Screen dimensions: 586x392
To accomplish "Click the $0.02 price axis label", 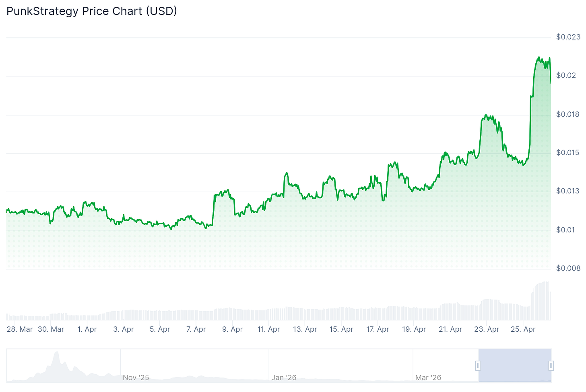I will 566,76.
